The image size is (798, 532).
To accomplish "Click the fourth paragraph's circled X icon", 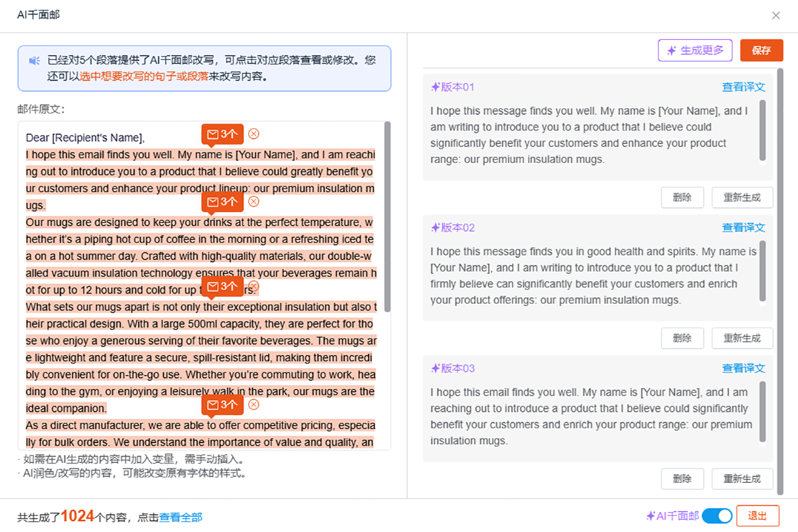I will 253,404.
